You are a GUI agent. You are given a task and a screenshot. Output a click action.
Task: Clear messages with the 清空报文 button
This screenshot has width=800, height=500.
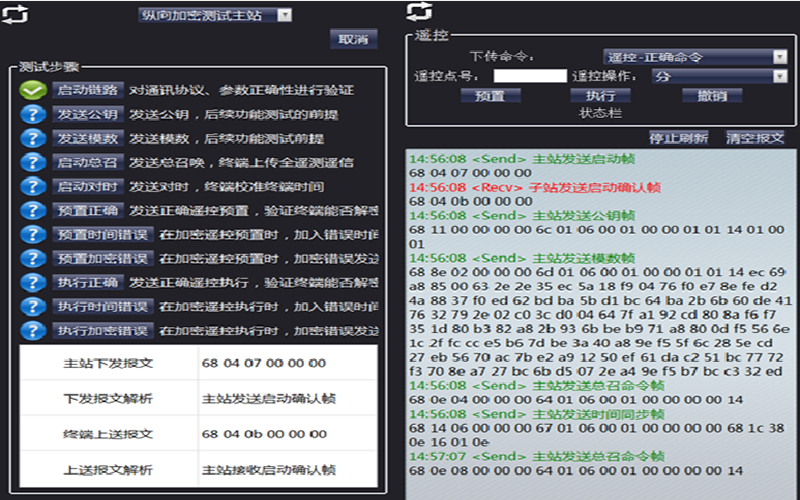755,138
